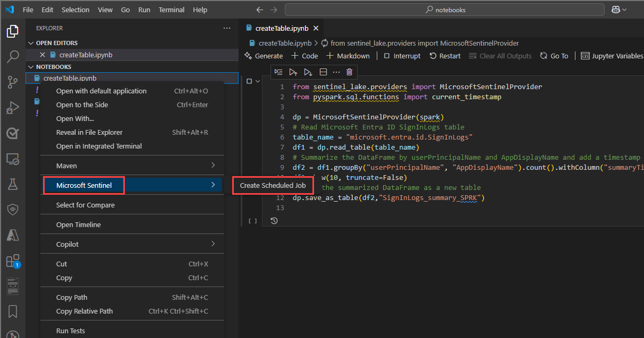
Task: Choose Open to the Side
Action: [132, 105]
